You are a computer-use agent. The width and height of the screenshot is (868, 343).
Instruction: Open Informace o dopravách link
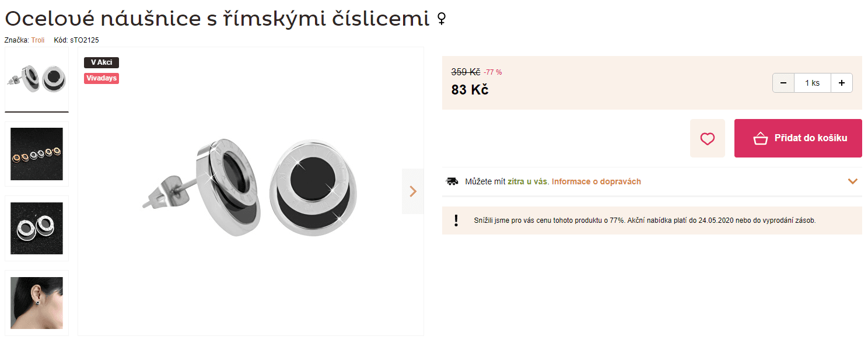596,181
